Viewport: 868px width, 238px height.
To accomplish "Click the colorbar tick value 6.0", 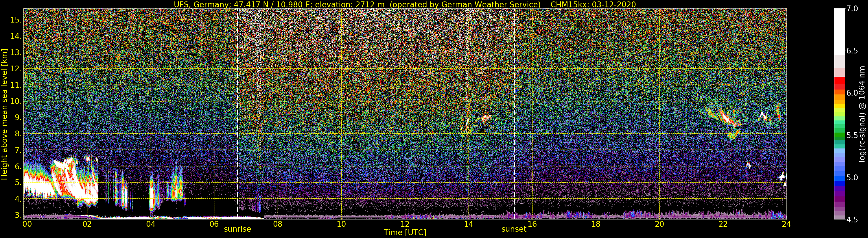I will click(x=852, y=93).
